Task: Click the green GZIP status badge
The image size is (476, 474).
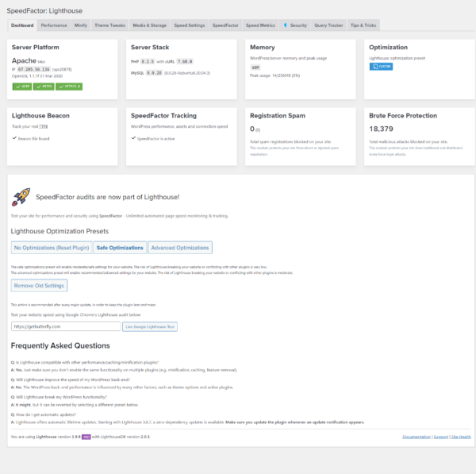Action: [x=22, y=87]
